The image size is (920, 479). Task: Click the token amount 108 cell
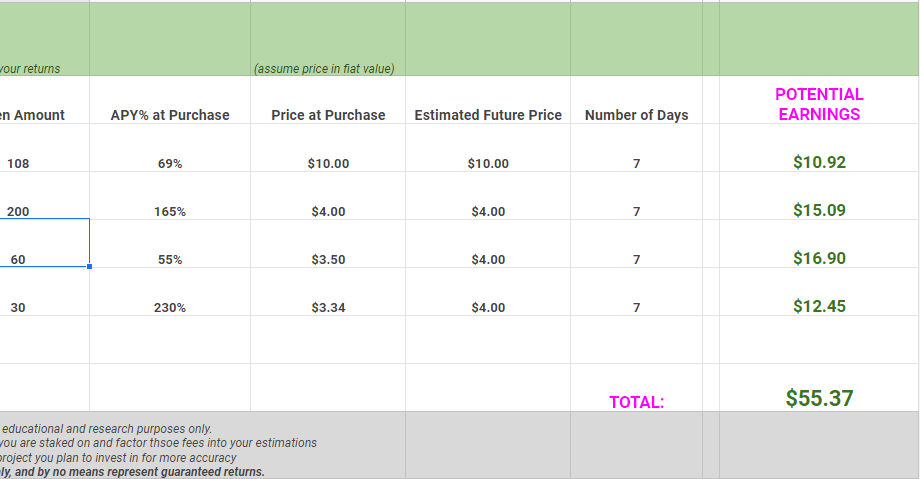40,163
